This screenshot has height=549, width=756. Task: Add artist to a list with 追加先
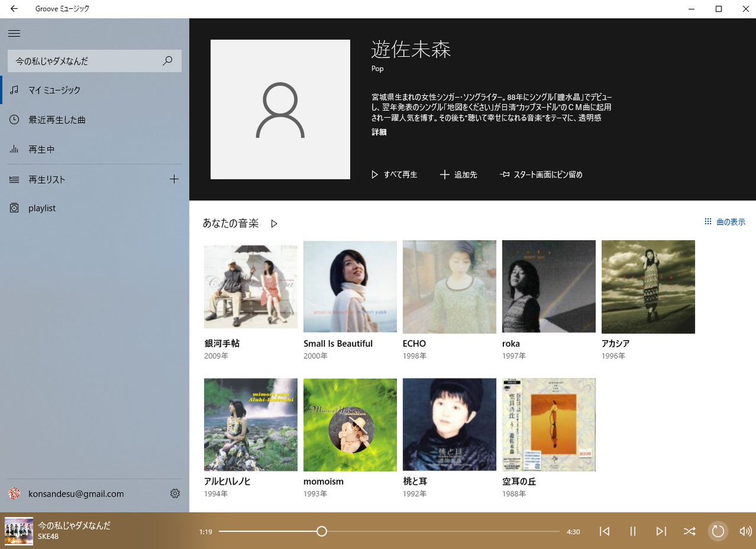click(459, 175)
